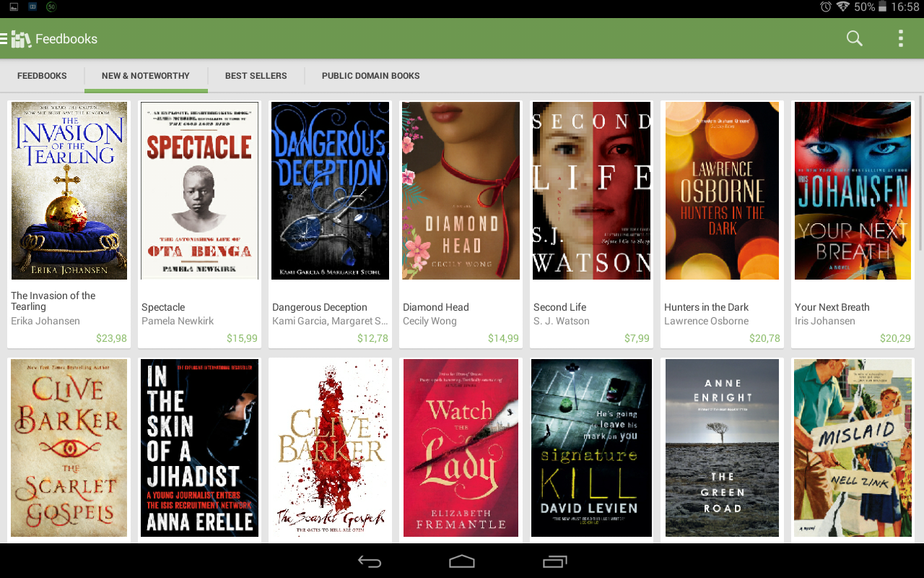Tap the $20,29 price
The image size is (924, 578).
coord(895,338)
